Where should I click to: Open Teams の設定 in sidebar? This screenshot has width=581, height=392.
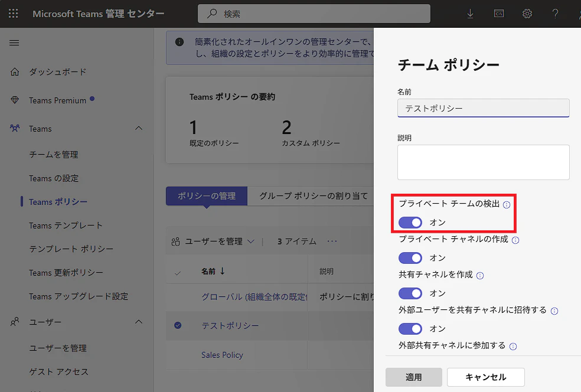(54, 178)
